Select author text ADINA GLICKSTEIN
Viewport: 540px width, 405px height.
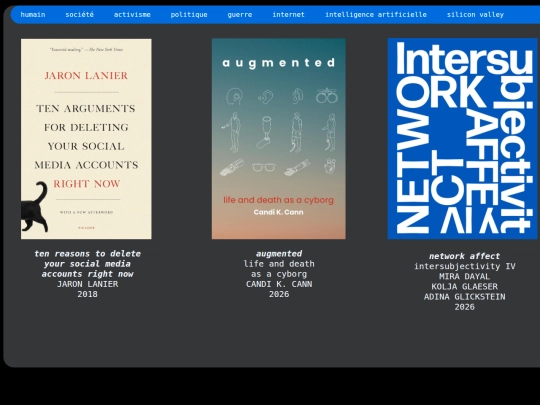tap(464, 297)
